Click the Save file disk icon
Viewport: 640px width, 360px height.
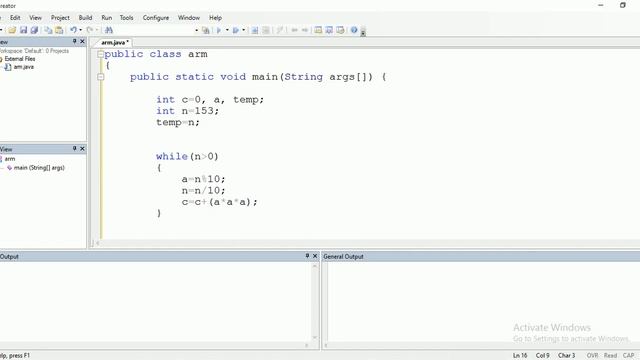(x=23, y=30)
